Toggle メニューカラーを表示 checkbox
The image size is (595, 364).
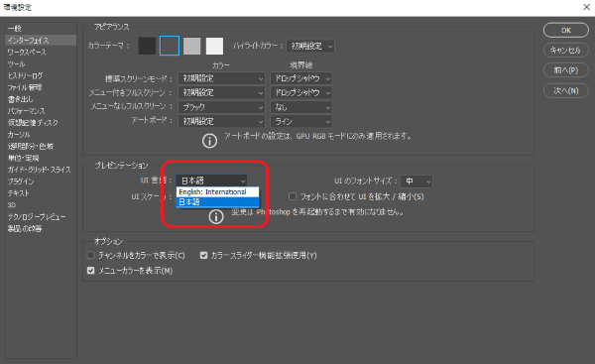click(x=90, y=270)
